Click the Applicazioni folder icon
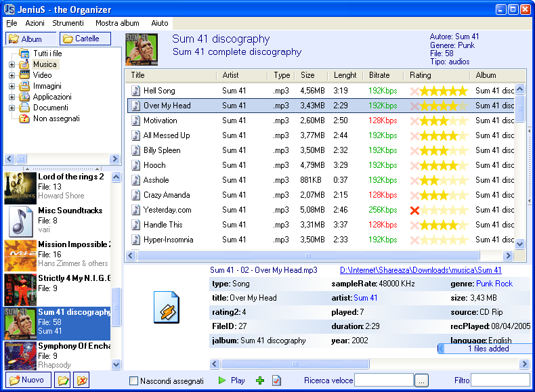 [24, 97]
